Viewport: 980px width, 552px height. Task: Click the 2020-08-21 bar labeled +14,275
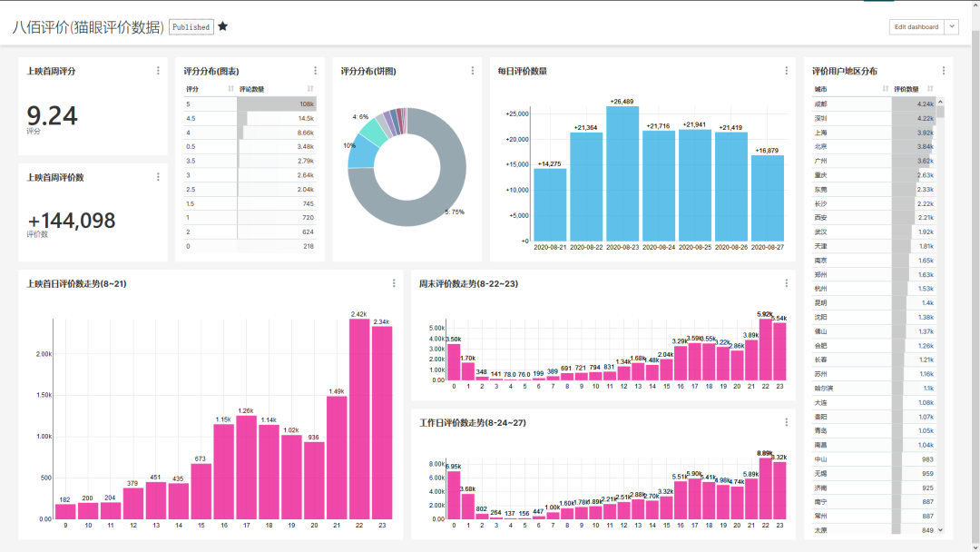(x=550, y=205)
